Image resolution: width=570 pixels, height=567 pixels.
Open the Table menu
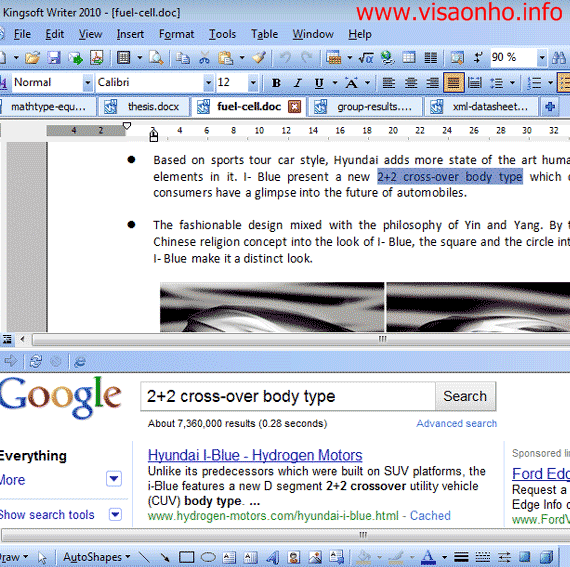[264, 34]
